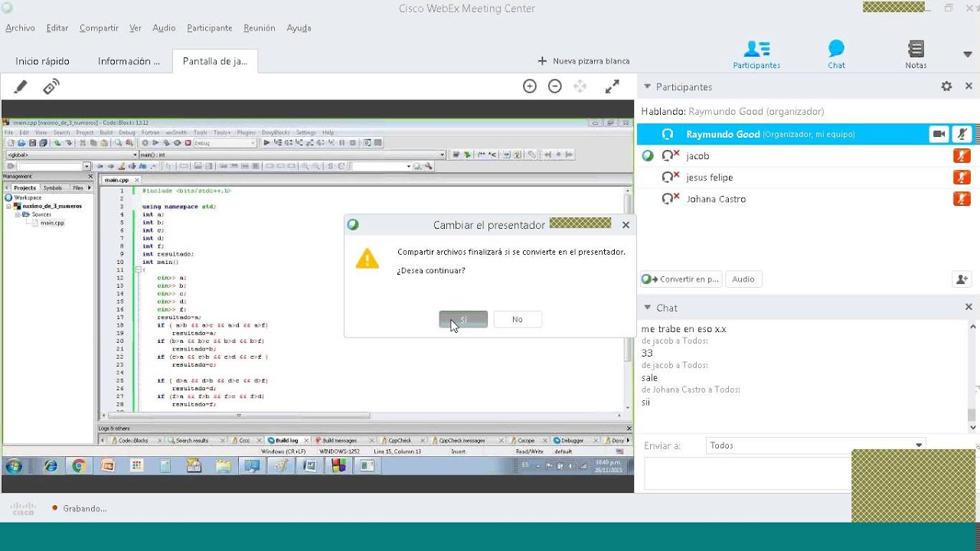Viewport: 980px width, 551px height.
Task: Click the Build gear icon in Code::Blocks
Action: [x=145, y=143]
